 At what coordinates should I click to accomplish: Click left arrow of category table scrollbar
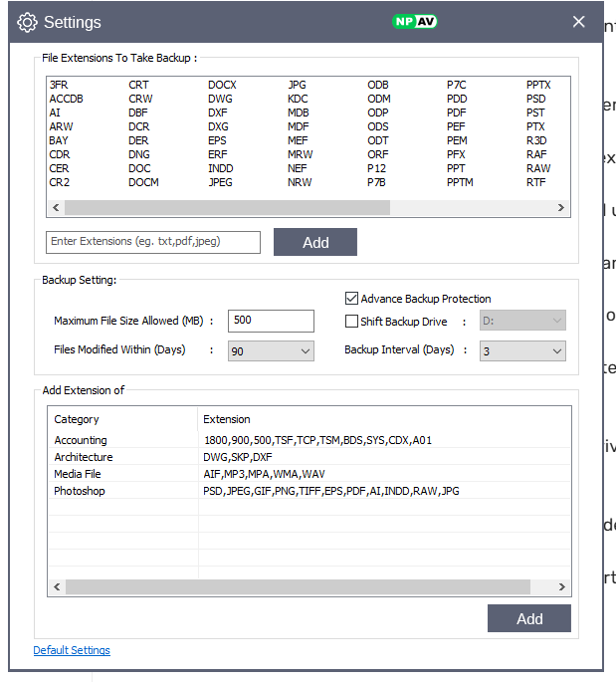pos(57,587)
